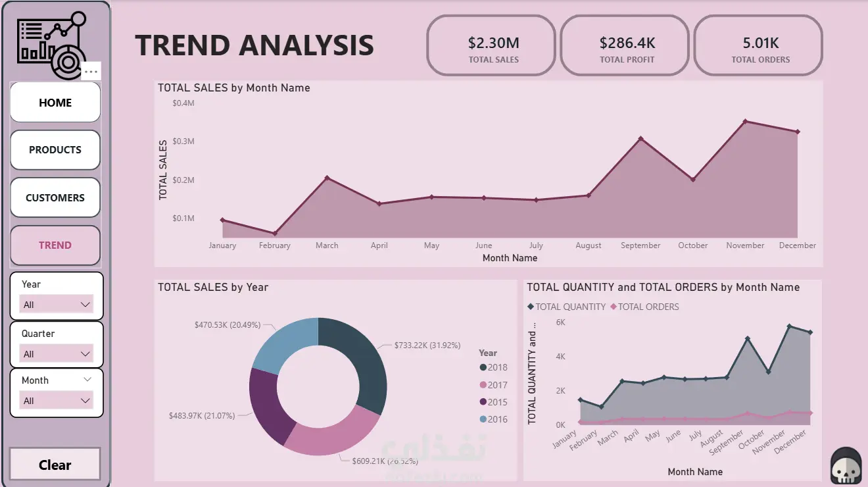Click the September data point on sales chart
868x487 pixels.
pos(640,139)
